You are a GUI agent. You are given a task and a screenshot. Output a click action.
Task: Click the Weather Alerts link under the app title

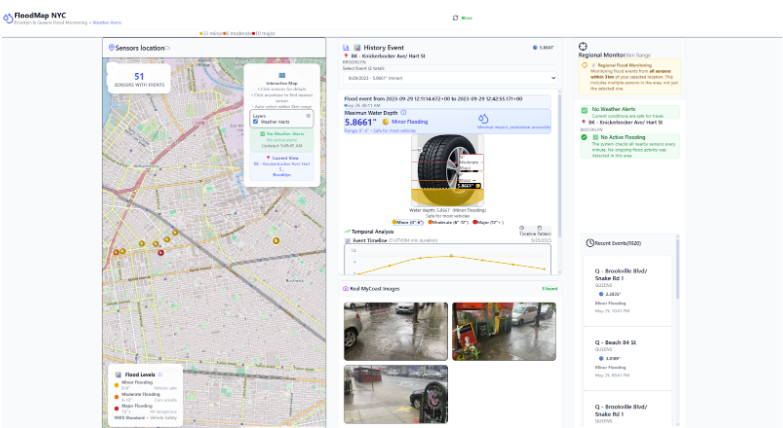tap(107, 22)
